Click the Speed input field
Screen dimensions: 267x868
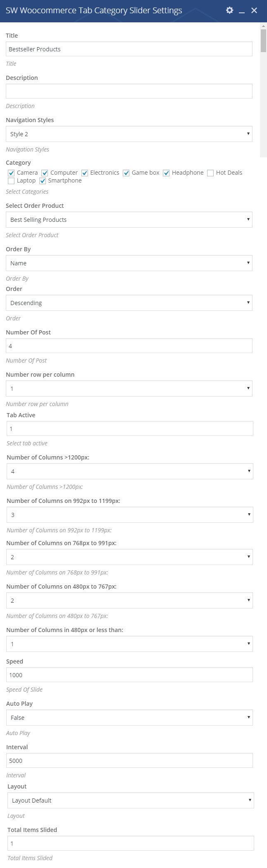pos(129,675)
